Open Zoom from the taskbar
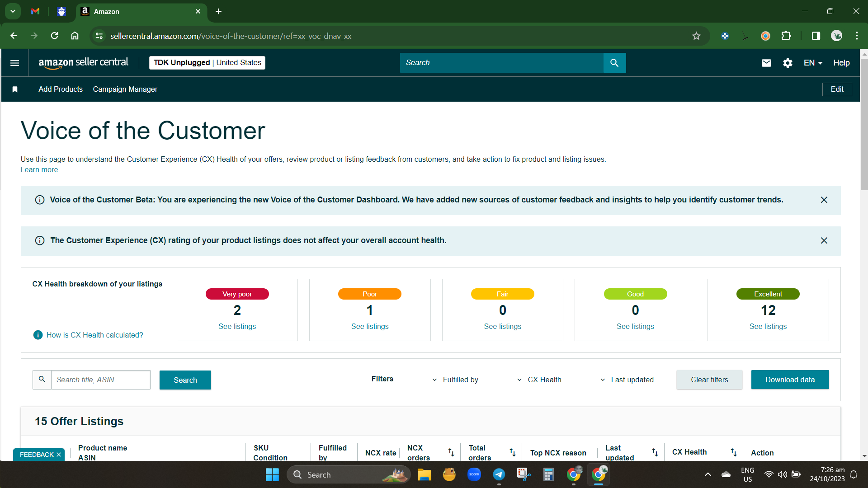 point(474,474)
